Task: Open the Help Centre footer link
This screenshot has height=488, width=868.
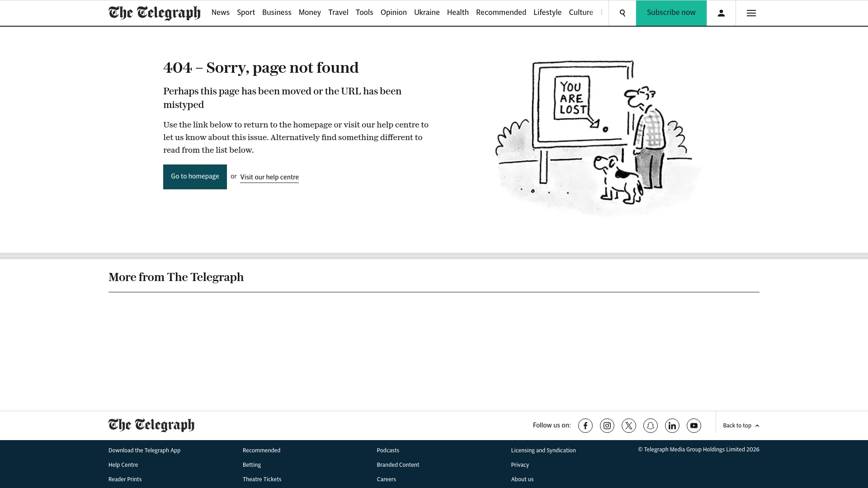Action: (123, 465)
